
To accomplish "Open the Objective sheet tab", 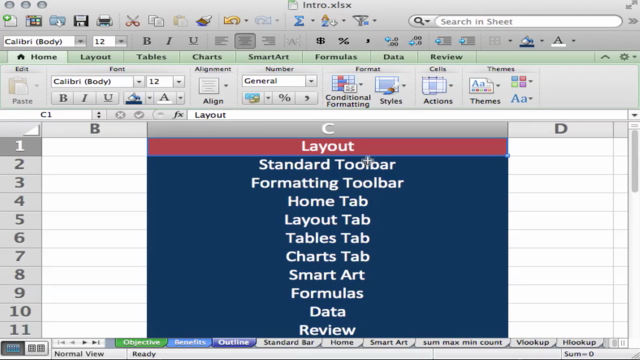I will (x=141, y=342).
